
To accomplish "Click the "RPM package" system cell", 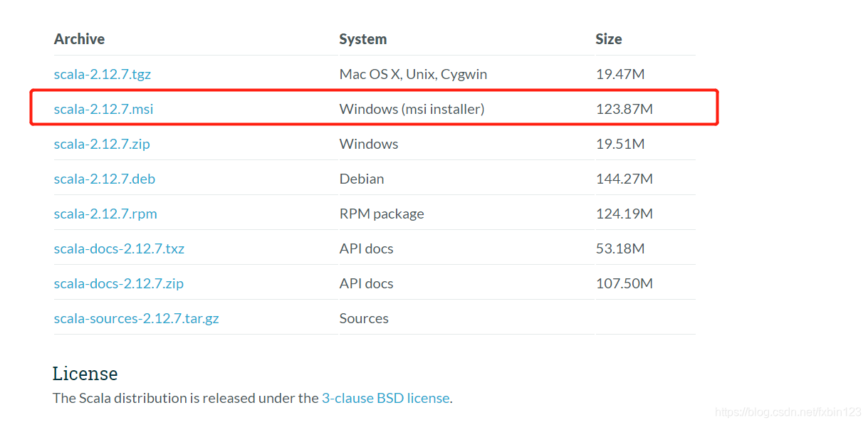I will point(382,214).
